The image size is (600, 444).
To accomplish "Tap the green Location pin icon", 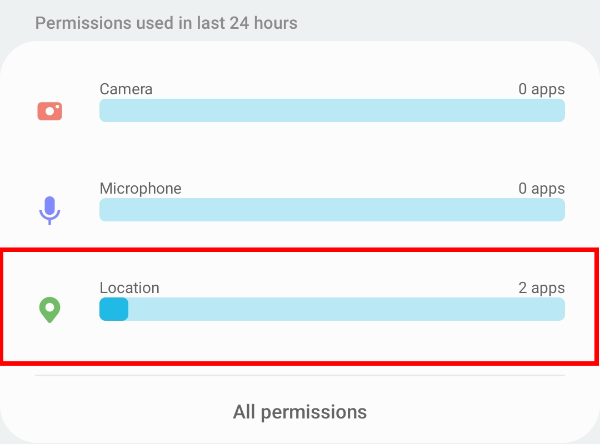I will tap(50, 309).
